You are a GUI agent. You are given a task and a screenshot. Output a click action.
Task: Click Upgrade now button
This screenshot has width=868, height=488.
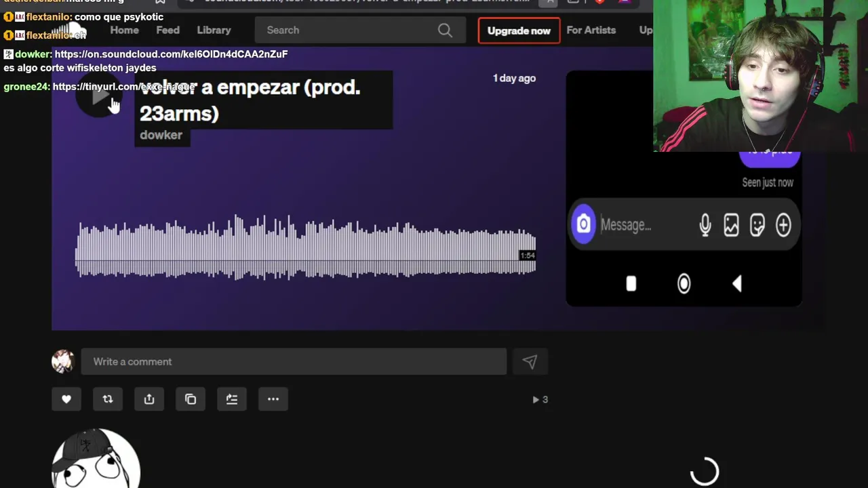click(519, 30)
